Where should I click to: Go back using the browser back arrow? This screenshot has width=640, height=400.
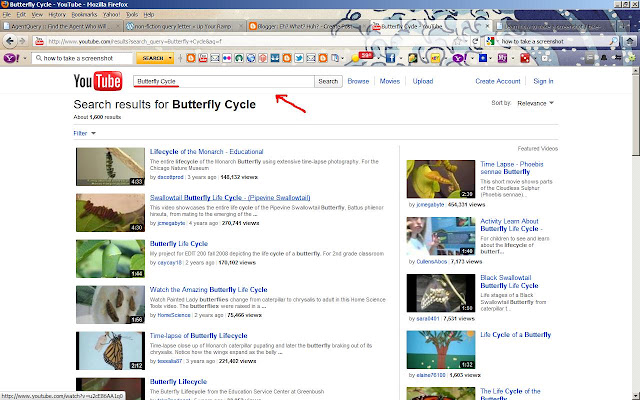coord(10,41)
